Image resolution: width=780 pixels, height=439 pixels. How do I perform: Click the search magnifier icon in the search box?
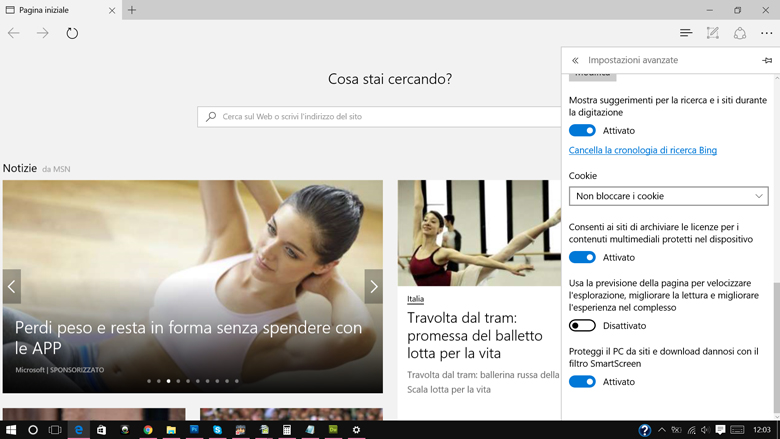click(x=211, y=116)
